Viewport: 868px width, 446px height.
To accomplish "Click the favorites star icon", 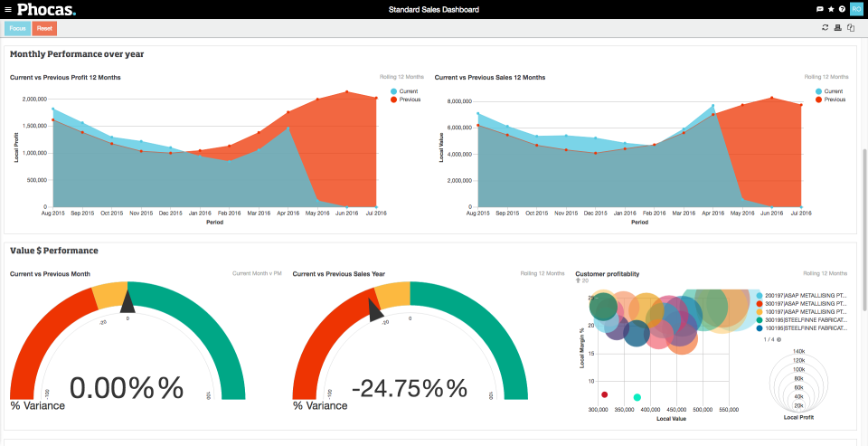I will [x=831, y=9].
